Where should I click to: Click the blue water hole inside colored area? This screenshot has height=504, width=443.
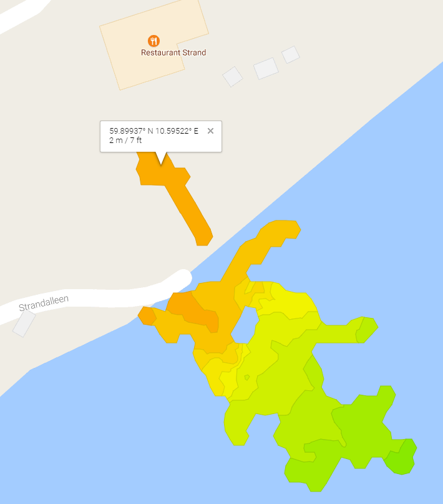(245, 325)
